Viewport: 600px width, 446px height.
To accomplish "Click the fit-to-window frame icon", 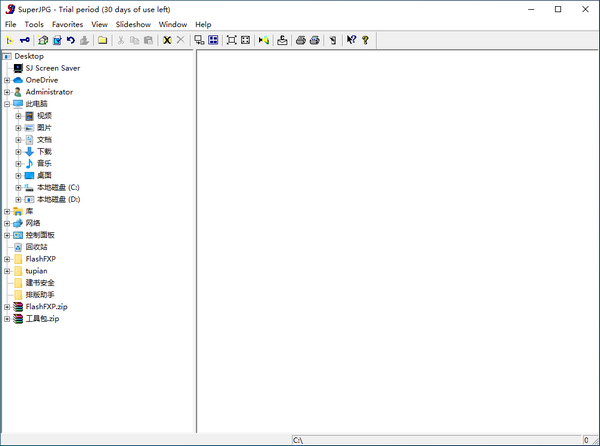I will coord(232,40).
